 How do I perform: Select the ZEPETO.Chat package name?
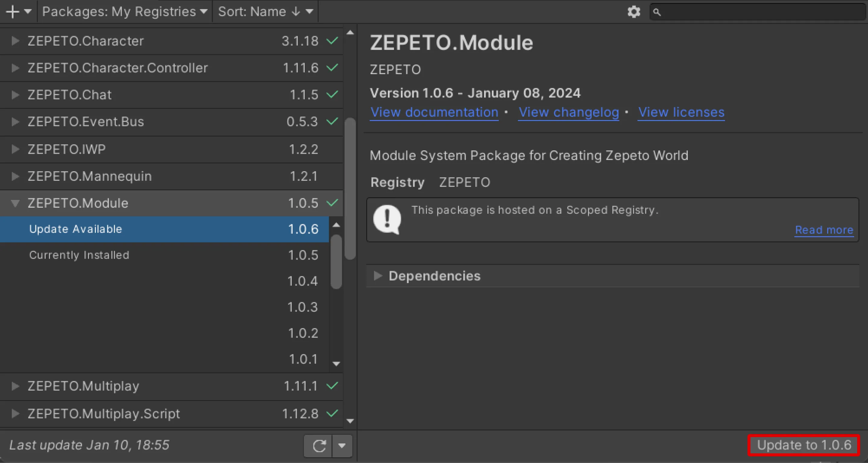[69, 95]
